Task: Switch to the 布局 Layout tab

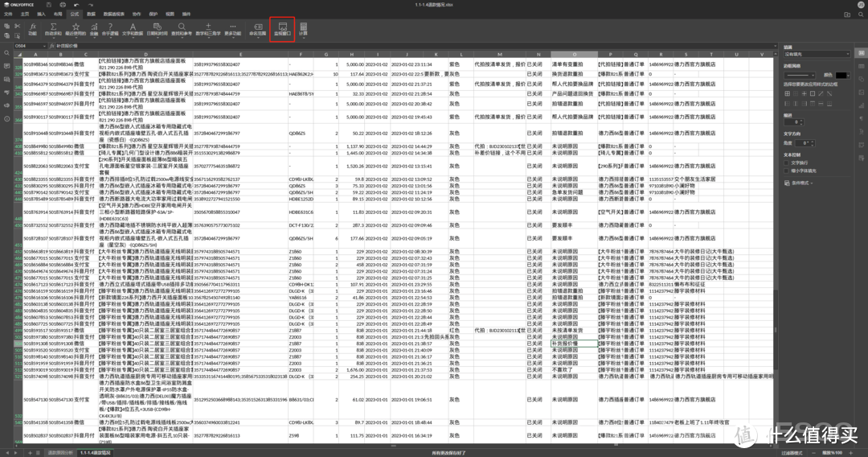Action: click(x=58, y=14)
